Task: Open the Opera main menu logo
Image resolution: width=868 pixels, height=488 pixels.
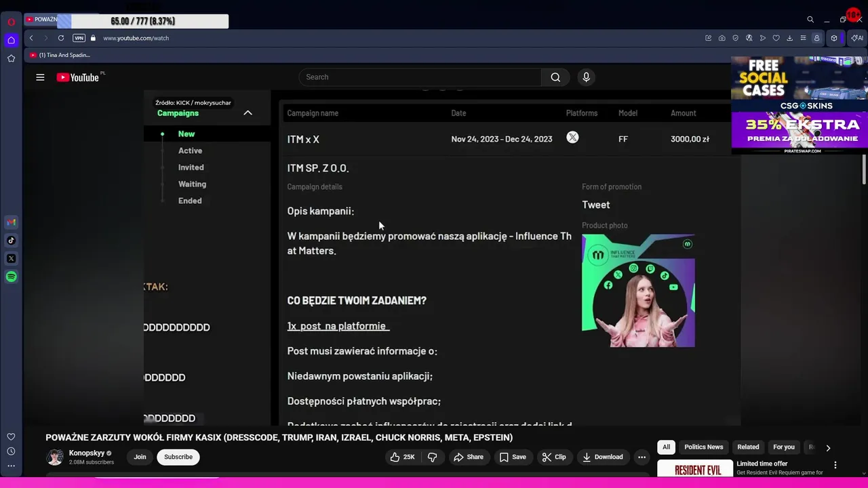Action: (x=11, y=22)
